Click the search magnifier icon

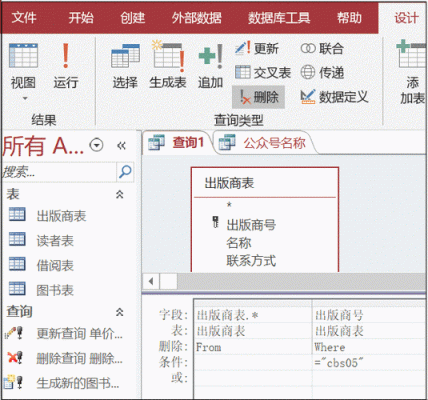(125, 172)
